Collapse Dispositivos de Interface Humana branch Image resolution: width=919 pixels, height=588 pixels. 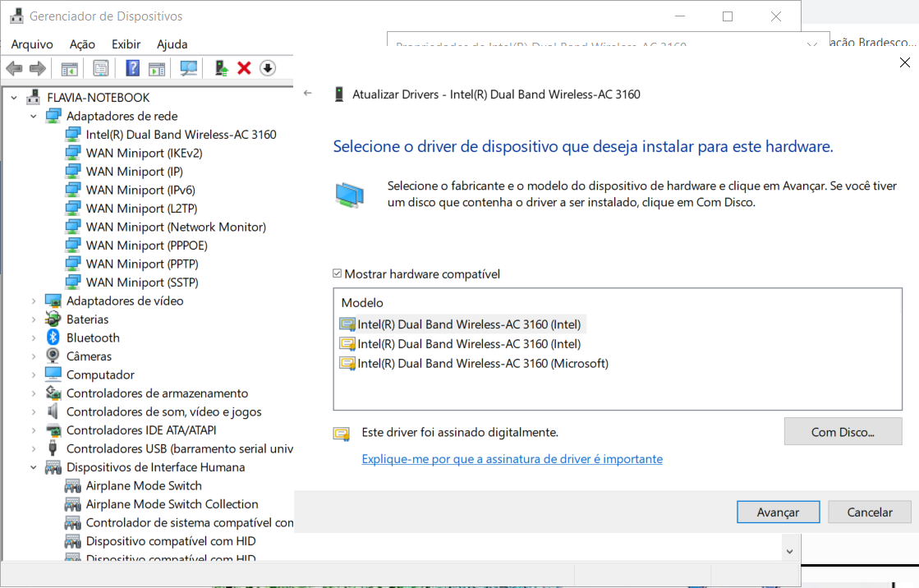34,467
